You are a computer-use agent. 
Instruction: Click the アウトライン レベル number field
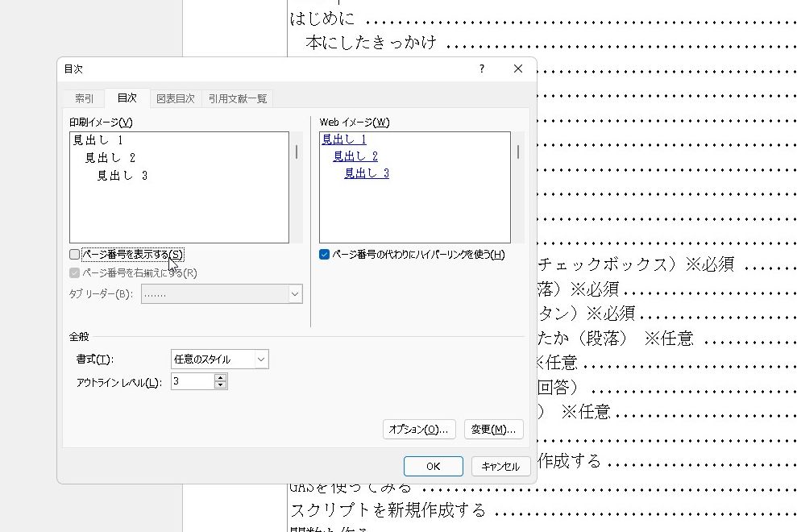[x=192, y=381]
